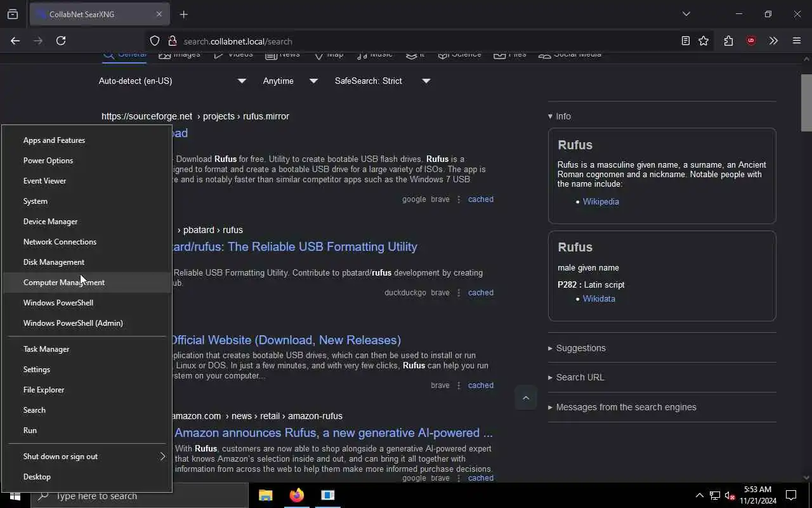Select Apps and Features menu entry
812x508 pixels.
[x=88, y=140]
